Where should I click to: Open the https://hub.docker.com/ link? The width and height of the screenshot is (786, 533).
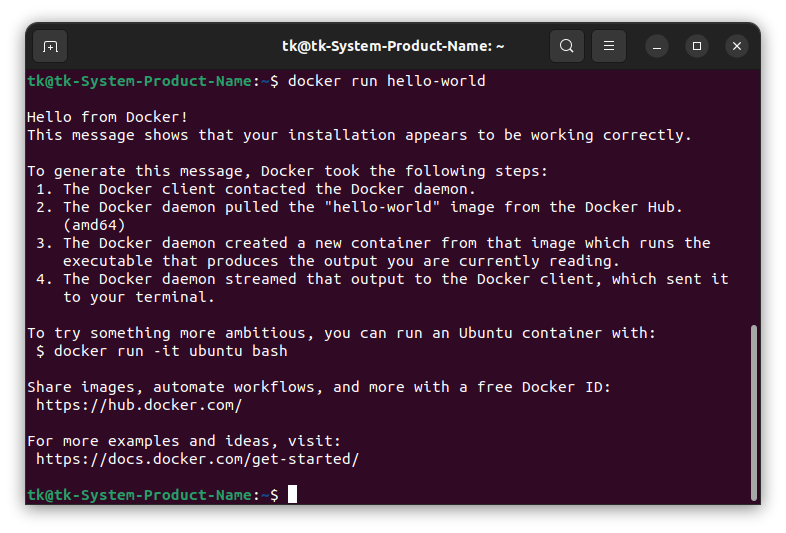(139, 405)
